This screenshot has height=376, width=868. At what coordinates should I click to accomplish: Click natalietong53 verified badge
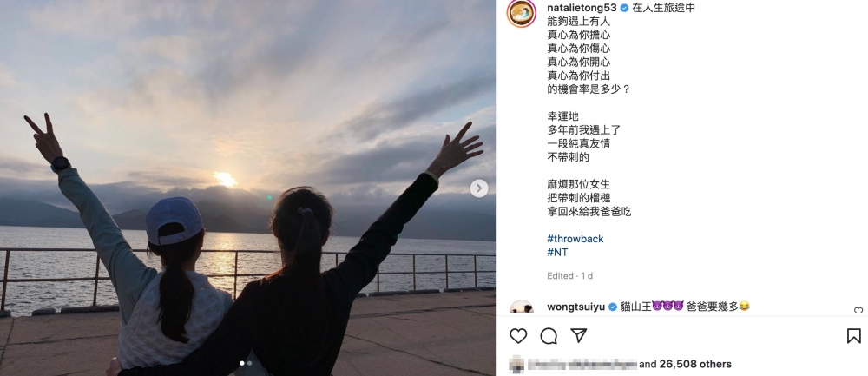tap(624, 8)
